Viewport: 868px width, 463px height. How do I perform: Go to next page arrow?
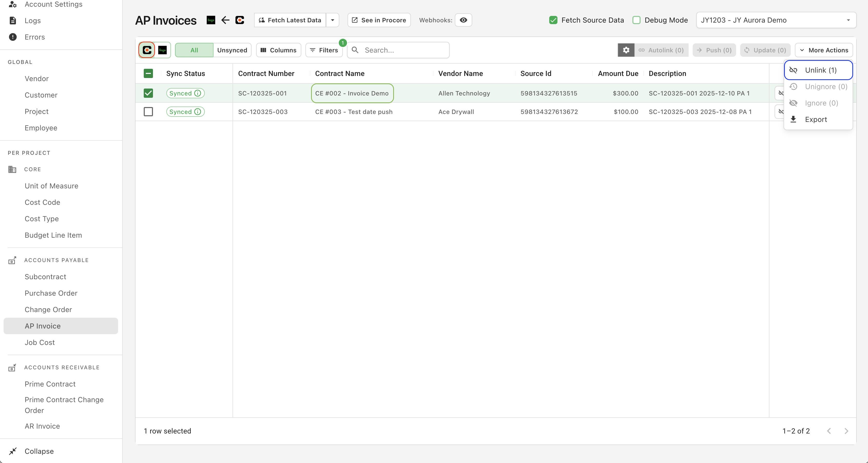846,431
